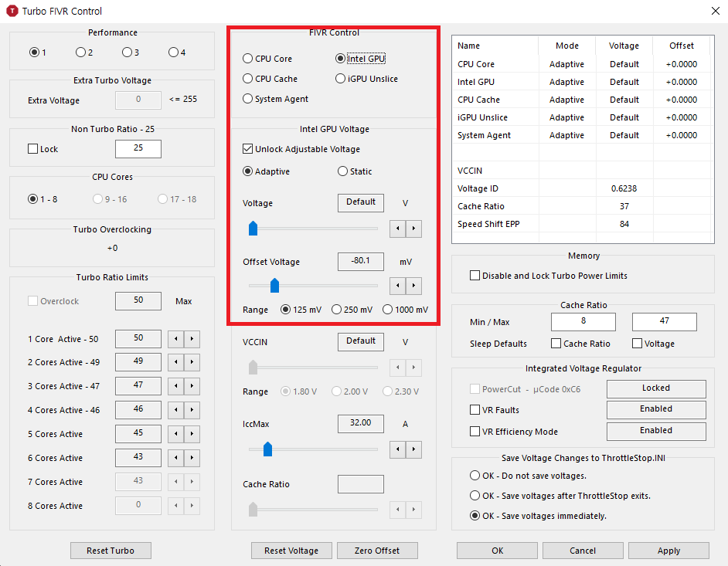
Task: Click the Cache Ratio Min field
Action: [583, 321]
